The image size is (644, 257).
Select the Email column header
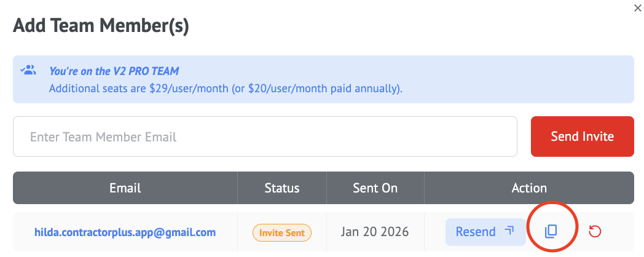click(125, 188)
